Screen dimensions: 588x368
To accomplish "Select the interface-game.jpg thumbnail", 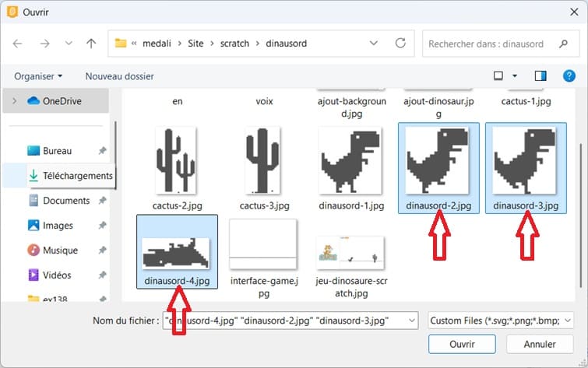I will pyautogui.click(x=263, y=244).
